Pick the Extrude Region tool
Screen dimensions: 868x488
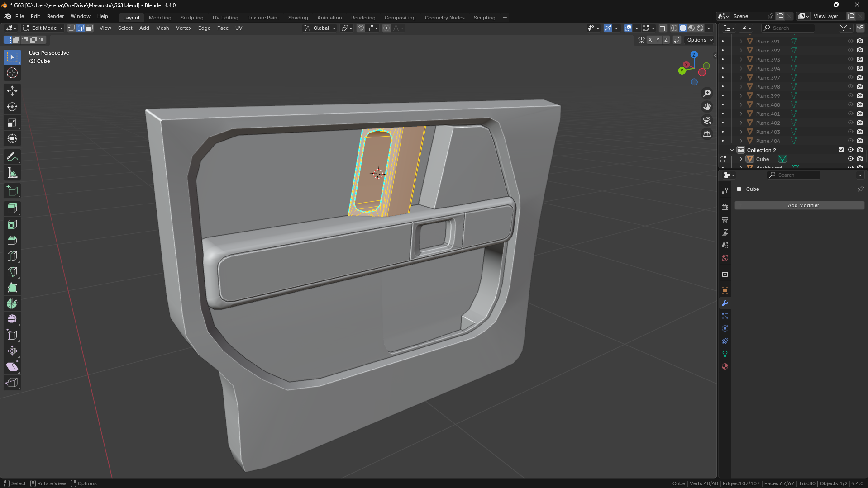tap(12, 208)
